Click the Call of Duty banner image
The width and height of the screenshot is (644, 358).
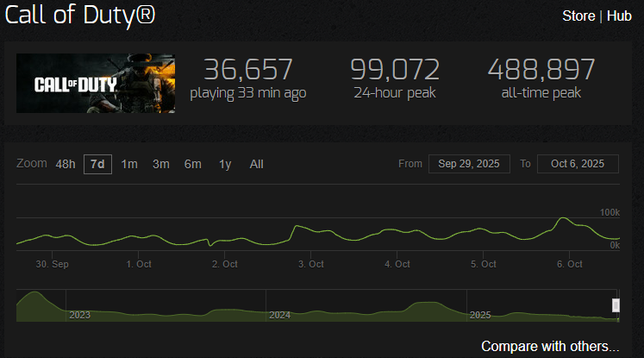click(x=96, y=84)
